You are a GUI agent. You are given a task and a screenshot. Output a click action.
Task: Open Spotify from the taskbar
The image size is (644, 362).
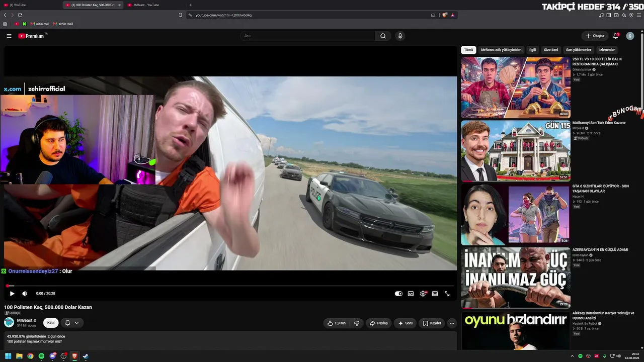(41, 356)
